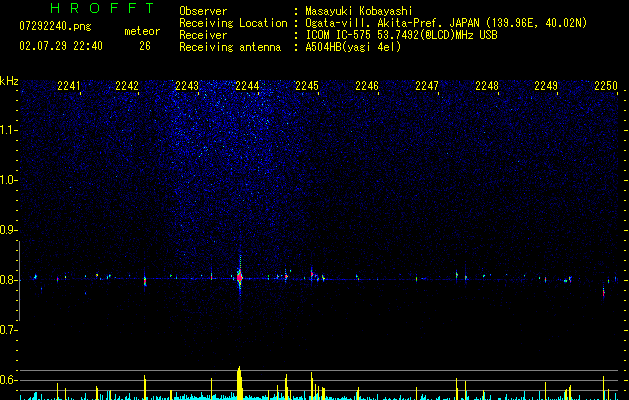Click the ICOM IC-575 receiver text

[x=401, y=35]
